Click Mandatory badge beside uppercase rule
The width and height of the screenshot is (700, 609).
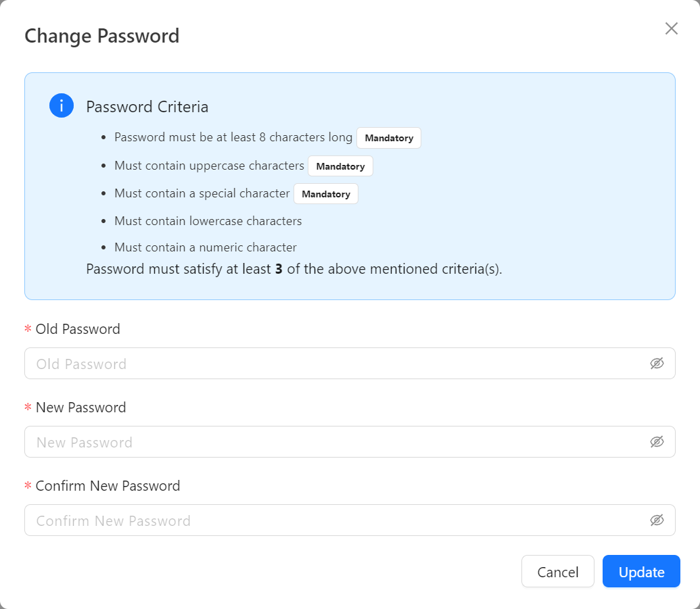coord(340,166)
